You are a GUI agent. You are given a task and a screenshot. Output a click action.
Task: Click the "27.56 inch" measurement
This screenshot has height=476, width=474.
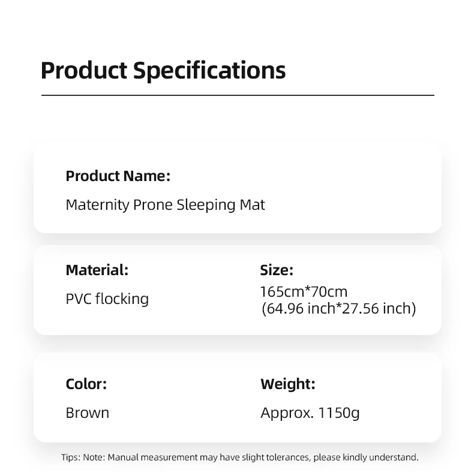pos(380,309)
